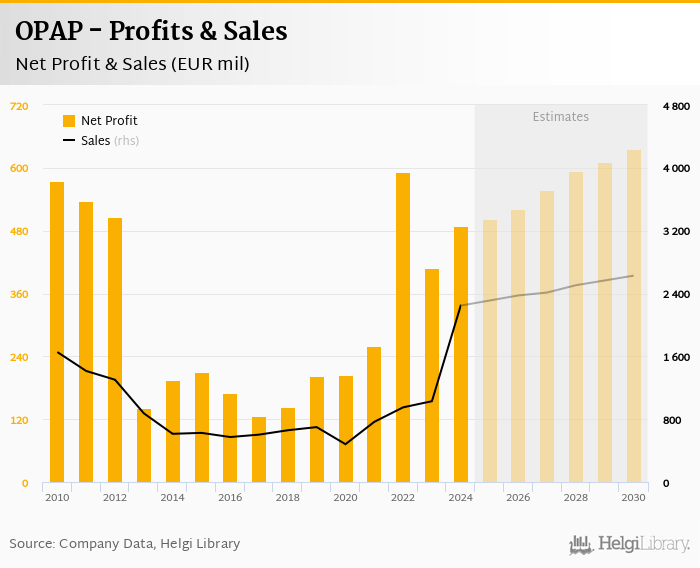700x568 pixels.
Task: Click the Source: Company Data text
Action: pos(125,543)
